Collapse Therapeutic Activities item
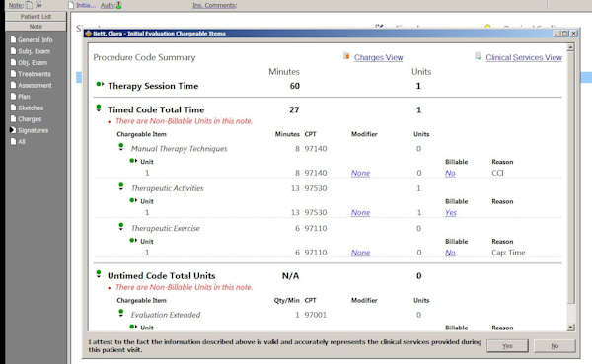592x364 pixels. point(120,186)
